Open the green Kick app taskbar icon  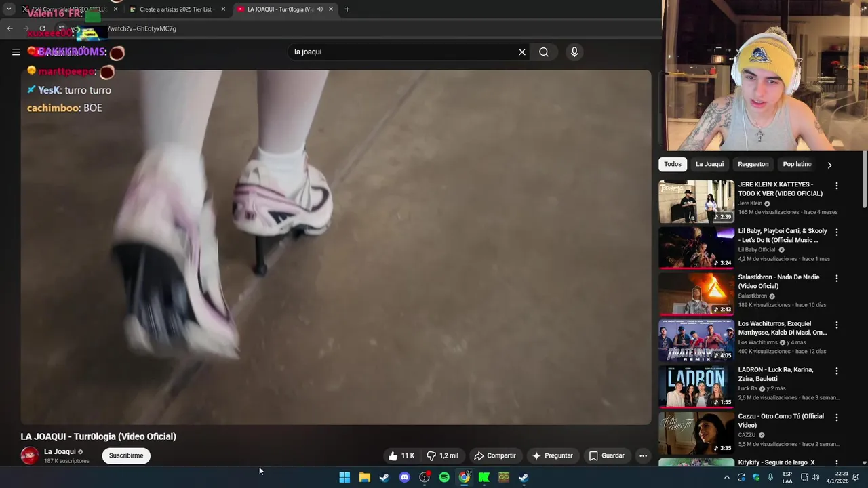click(x=484, y=477)
